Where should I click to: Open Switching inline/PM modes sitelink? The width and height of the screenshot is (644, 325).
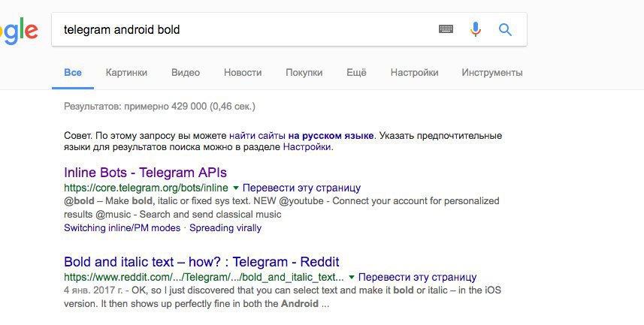pos(122,227)
